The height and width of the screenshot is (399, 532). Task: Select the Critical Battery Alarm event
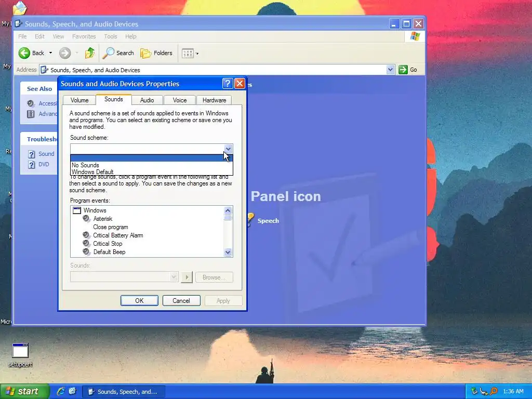[118, 235]
